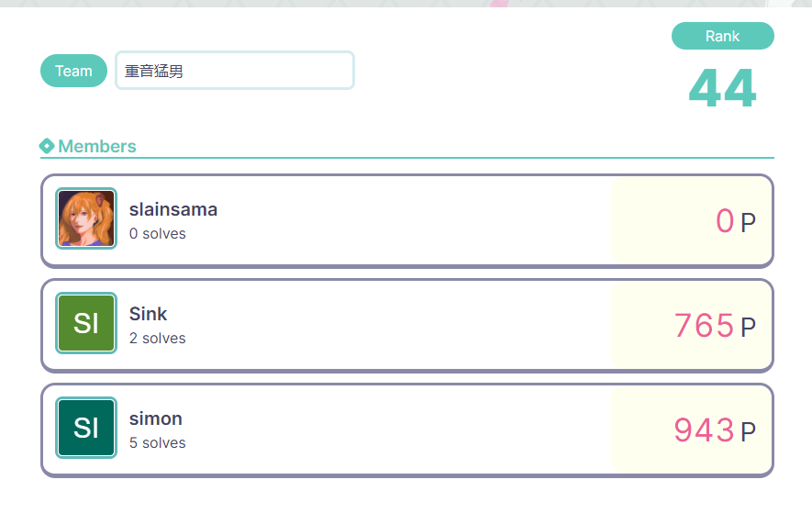This screenshot has width=812, height=513.
Task: Open member name Sink
Action: click(149, 314)
